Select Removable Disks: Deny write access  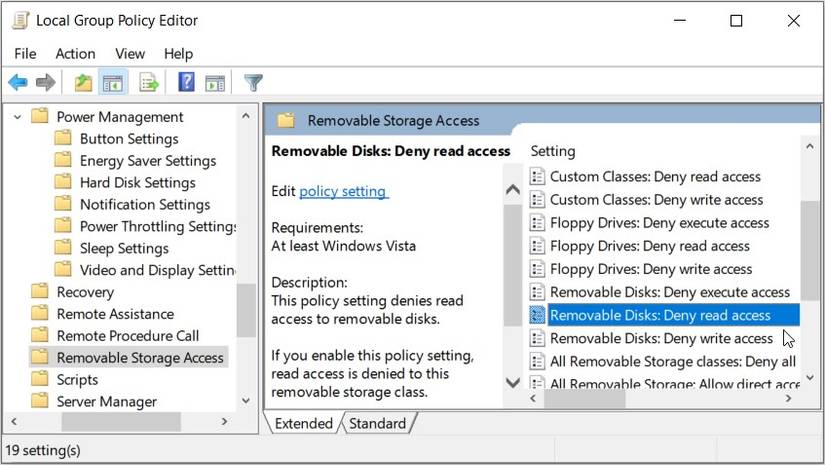click(x=661, y=338)
